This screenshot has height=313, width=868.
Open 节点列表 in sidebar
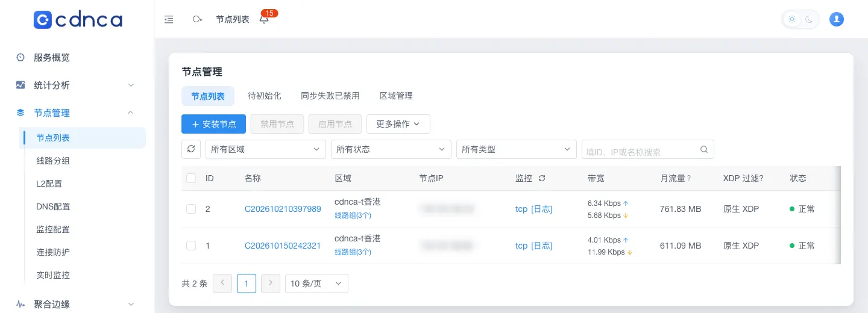pos(83,138)
